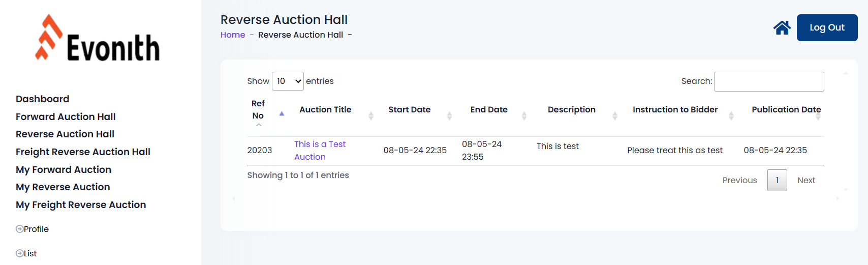The height and width of the screenshot is (265, 868).
Task: Sort by Ref No column arrow
Action: click(x=282, y=113)
